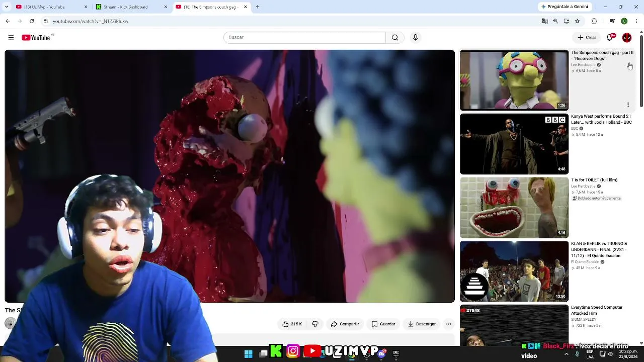Click the main video player
The width and height of the screenshot is (644, 362).
(x=230, y=176)
